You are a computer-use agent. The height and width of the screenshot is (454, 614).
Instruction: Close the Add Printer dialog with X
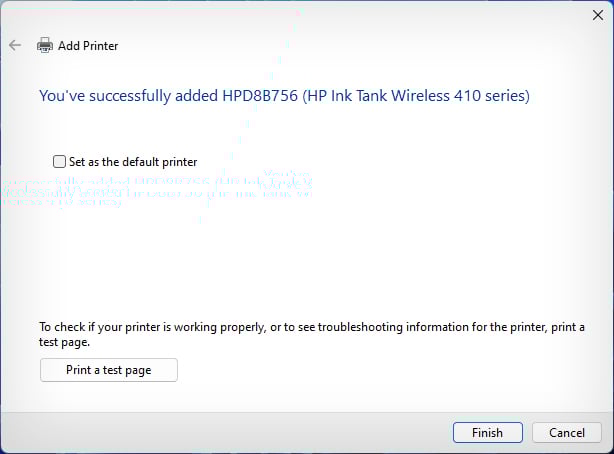(x=598, y=15)
